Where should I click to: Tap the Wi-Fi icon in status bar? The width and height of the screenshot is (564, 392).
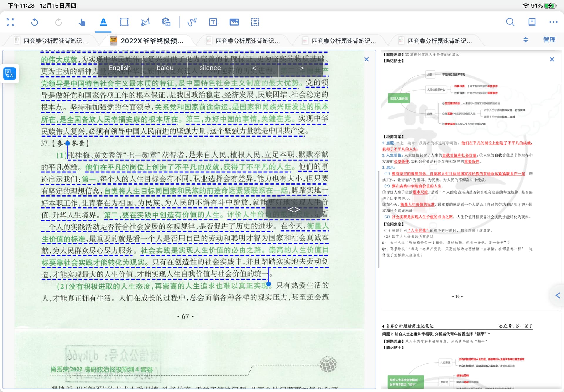tap(526, 6)
